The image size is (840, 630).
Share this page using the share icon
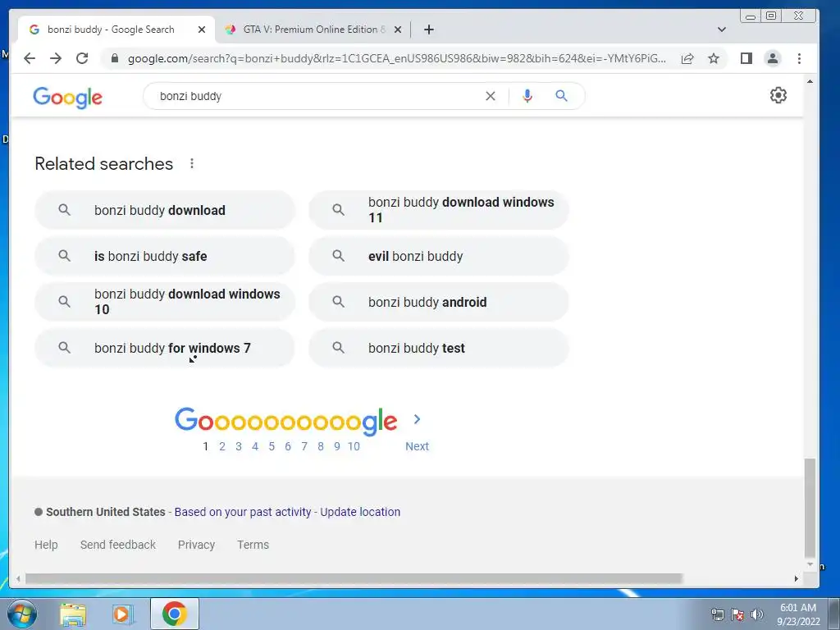(x=687, y=58)
